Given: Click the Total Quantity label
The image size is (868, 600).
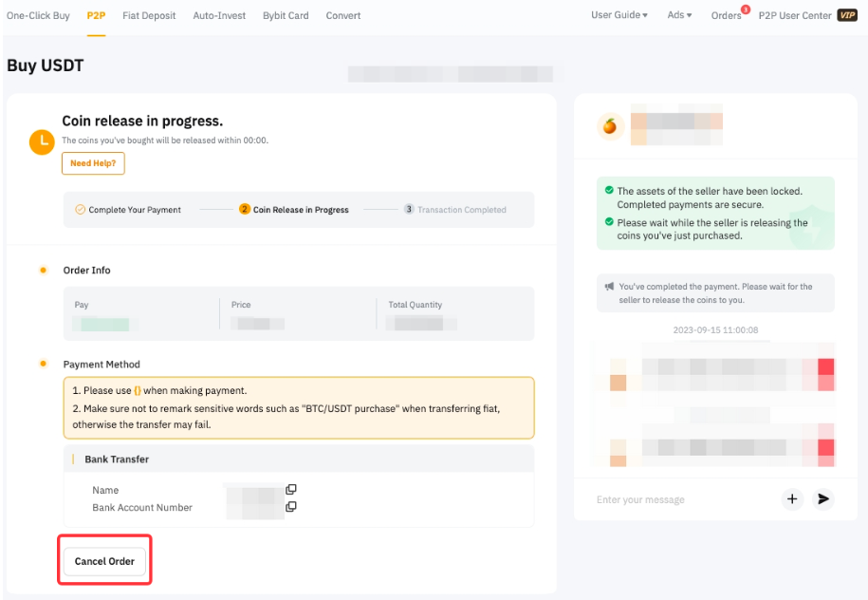Looking at the screenshot, I should pos(416,305).
